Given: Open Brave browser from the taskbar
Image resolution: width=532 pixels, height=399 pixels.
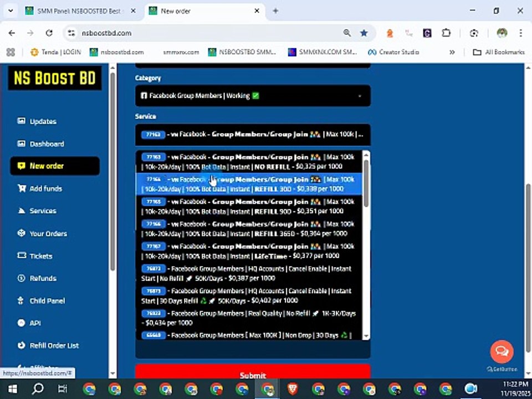Looking at the screenshot, I should [x=293, y=389].
